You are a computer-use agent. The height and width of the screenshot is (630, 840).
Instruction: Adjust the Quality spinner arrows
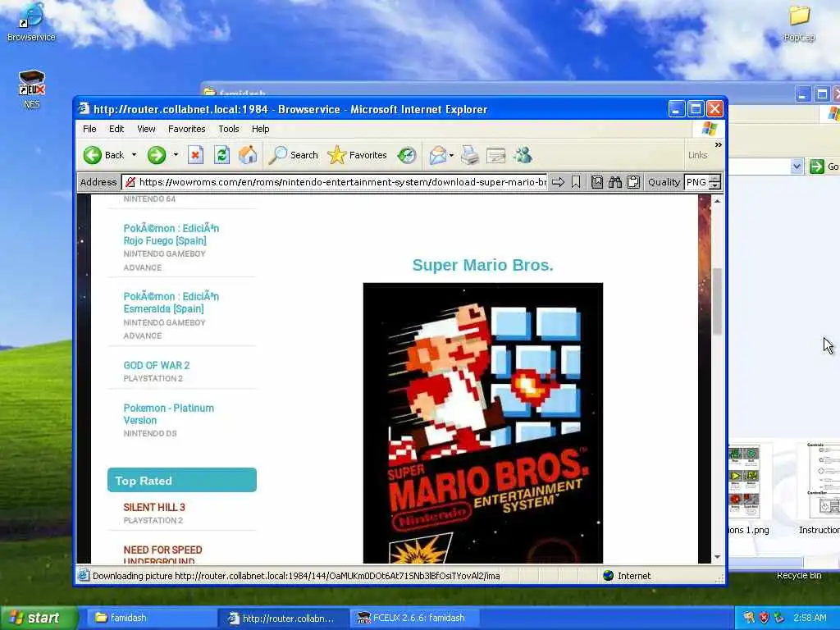coord(714,182)
